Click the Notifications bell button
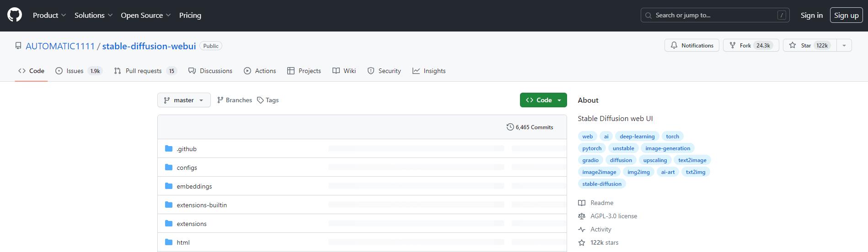 691,46
